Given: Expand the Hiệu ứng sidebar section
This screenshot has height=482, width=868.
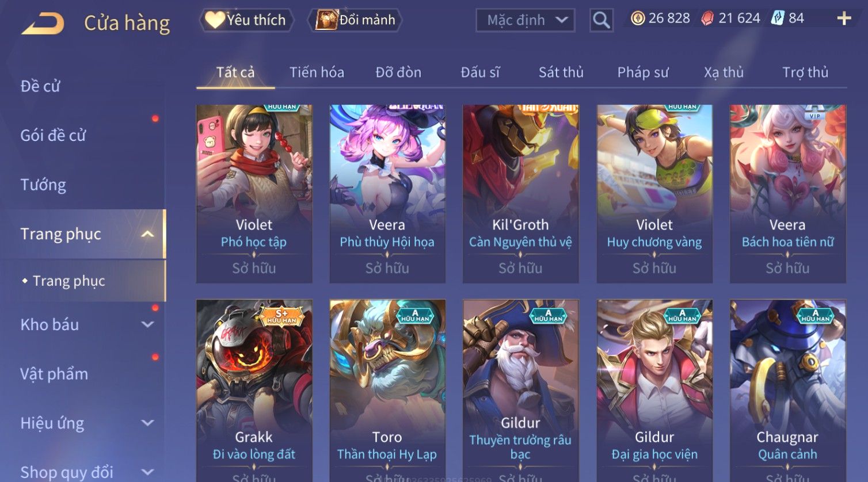Looking at the screenshot, I should point(147,423).
